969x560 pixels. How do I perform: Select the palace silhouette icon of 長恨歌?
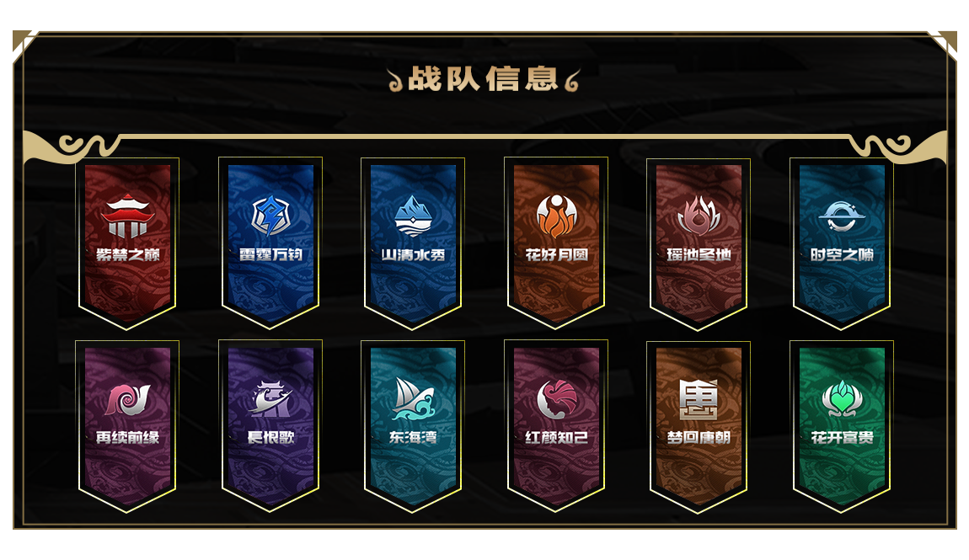(270, 399)
